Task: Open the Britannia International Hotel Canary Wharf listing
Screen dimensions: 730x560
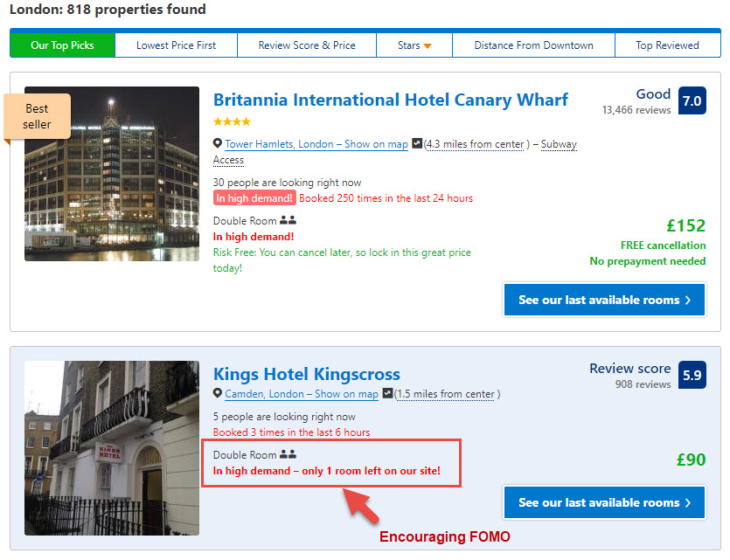Action: tap(391, 100)
